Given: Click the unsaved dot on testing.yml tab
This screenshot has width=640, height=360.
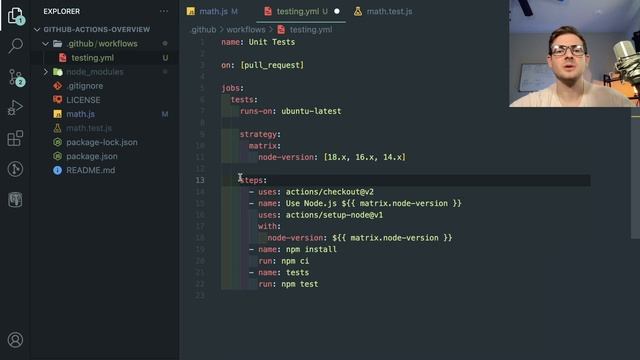Looking at the screenshot, I should [x=337, y=11].
